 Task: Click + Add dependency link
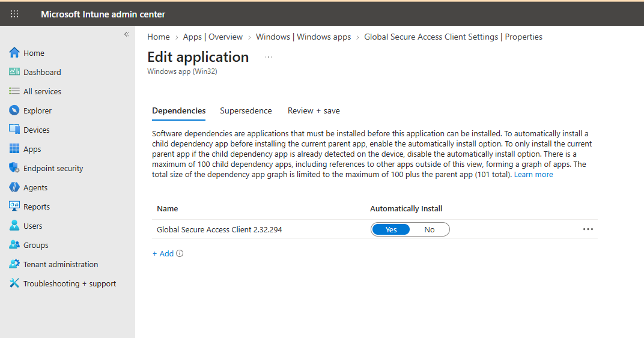click(163, 254)
